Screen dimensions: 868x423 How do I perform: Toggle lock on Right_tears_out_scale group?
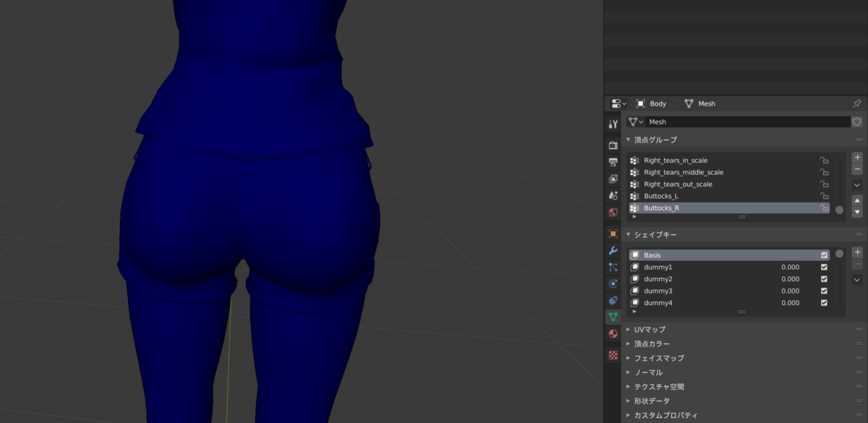[824, 184]
